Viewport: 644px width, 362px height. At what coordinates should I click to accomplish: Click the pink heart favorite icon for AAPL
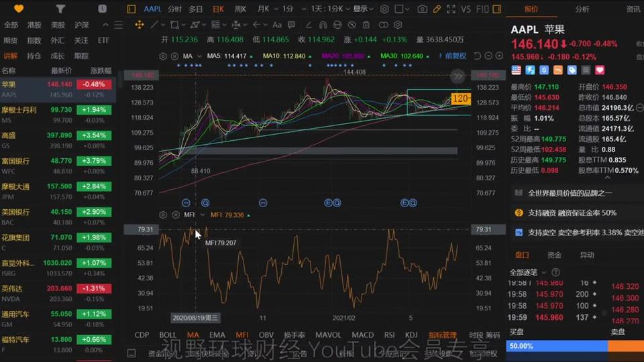coord(600,70)
